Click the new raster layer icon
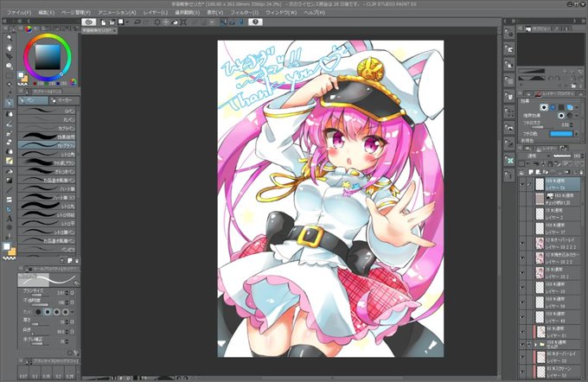This screenshot has width=588, height=382. pos(531,172)
